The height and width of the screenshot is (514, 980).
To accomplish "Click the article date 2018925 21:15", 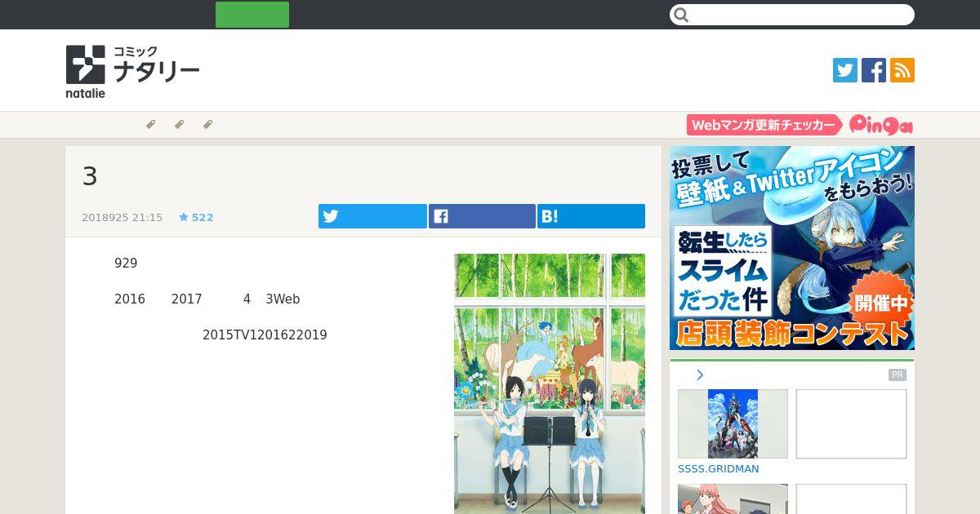I will (122, 218).
